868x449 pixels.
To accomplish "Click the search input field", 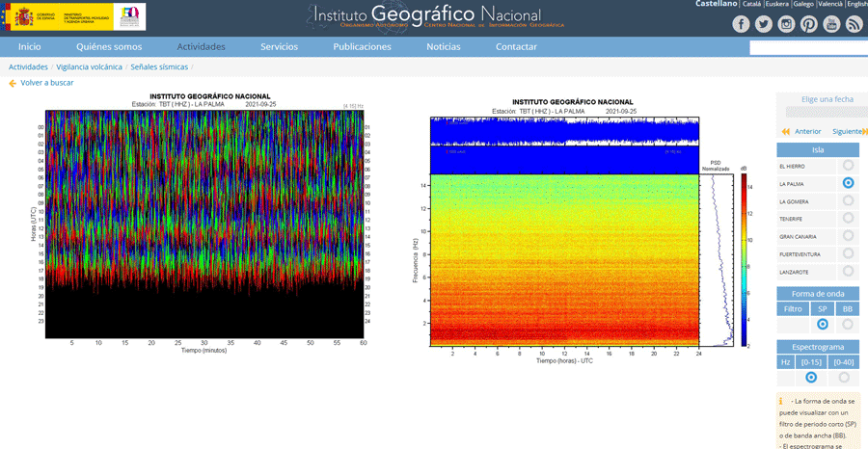I will [x=809, y=48].
